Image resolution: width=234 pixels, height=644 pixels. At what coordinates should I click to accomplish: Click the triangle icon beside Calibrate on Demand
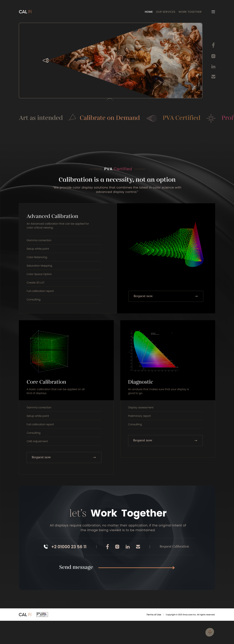(72, 117)
